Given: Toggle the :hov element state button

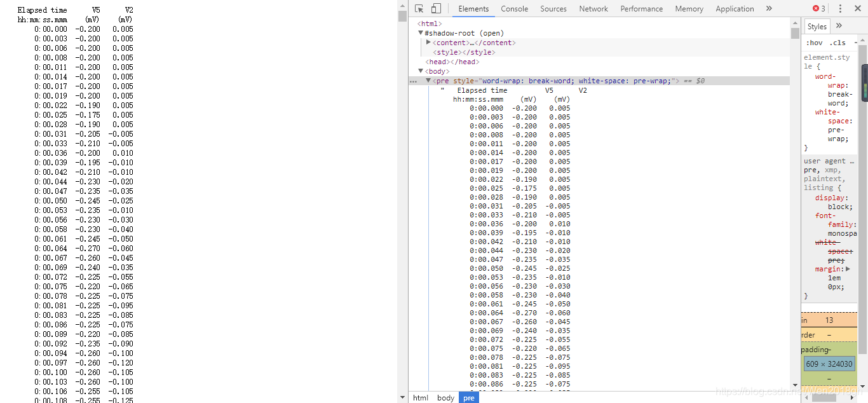Looking at the screenshot, I should (x=814, y=43).
